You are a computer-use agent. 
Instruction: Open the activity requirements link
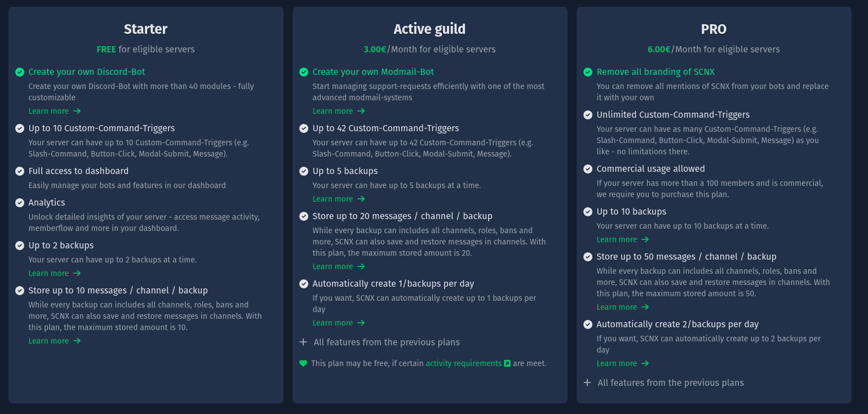(x=463, y=363)
